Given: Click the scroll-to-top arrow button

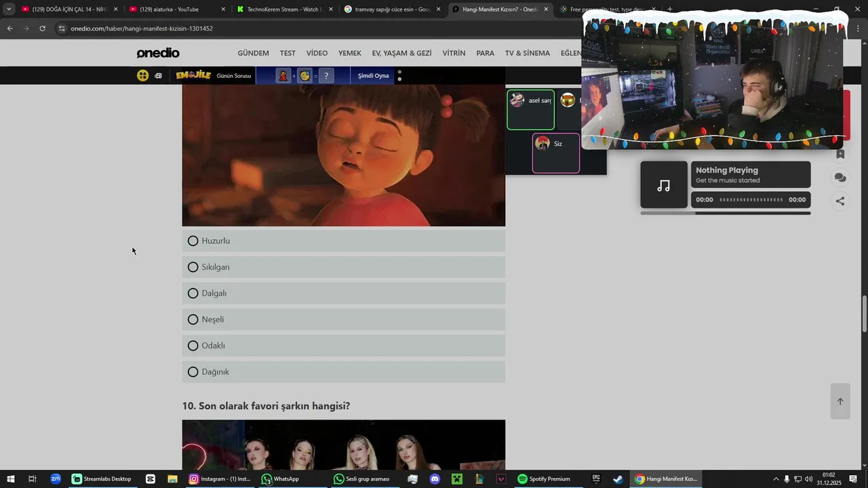Looking at the screenshot, I should coord(840,401).
